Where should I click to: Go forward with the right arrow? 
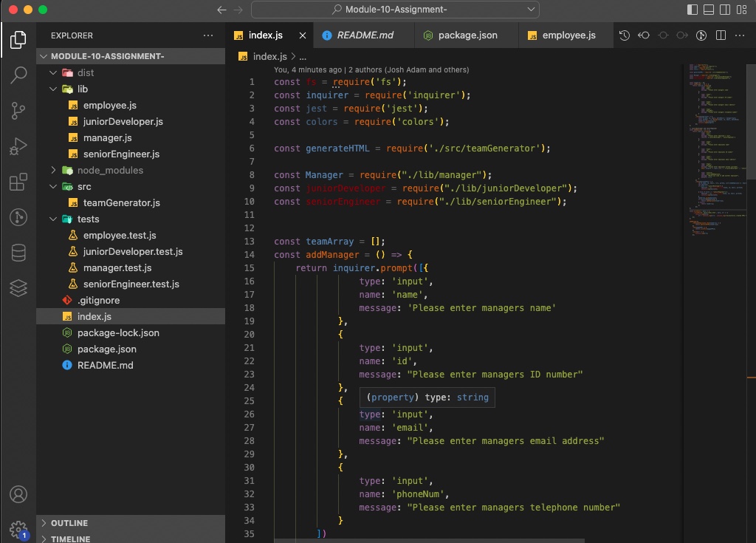click(x=238, y=10)
